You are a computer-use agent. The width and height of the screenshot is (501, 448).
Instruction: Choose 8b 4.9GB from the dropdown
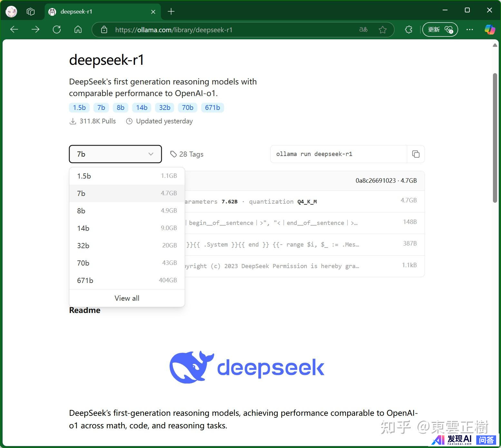127,211
